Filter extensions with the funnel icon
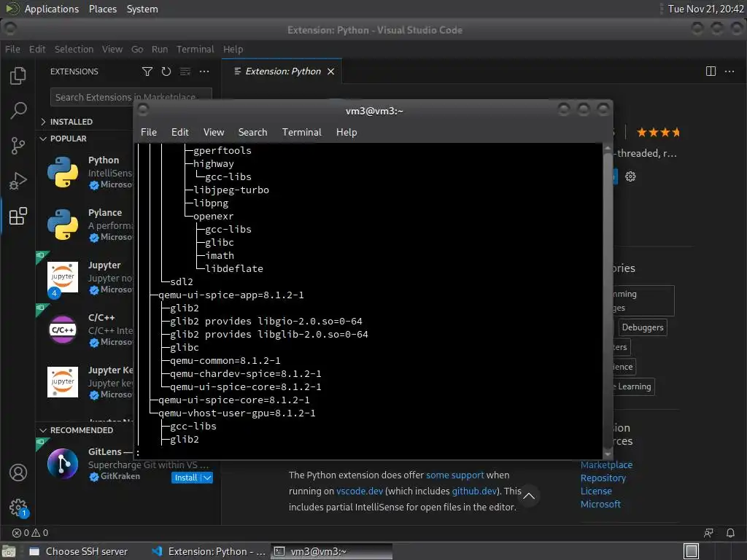747x560 pixels. pyautogui.click(x=147, y=71)
